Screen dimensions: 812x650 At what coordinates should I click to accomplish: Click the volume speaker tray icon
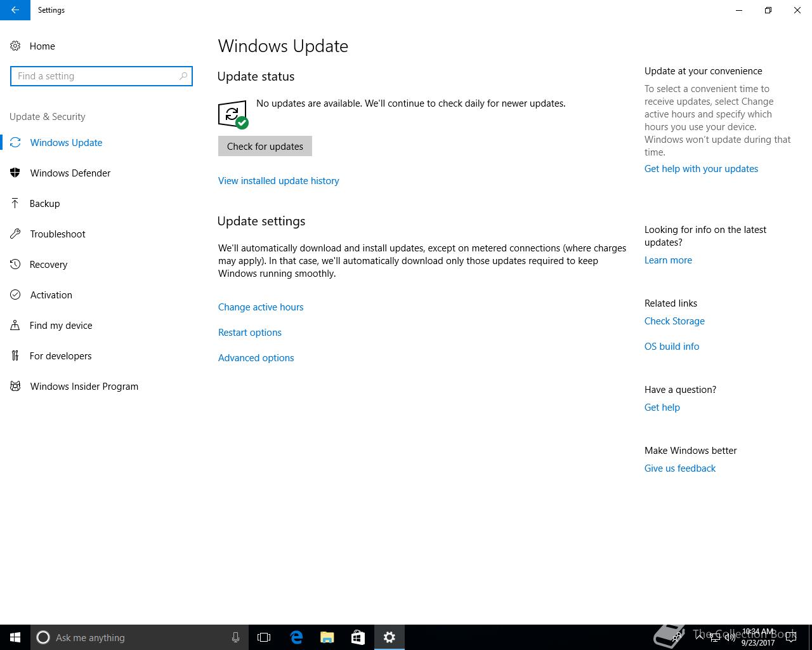click(730, 637)
